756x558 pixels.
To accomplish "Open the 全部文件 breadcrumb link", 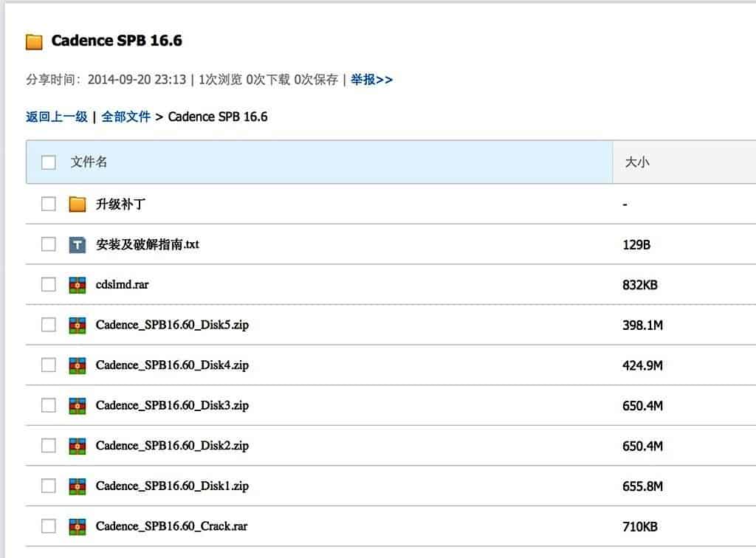I will point(126,117).
